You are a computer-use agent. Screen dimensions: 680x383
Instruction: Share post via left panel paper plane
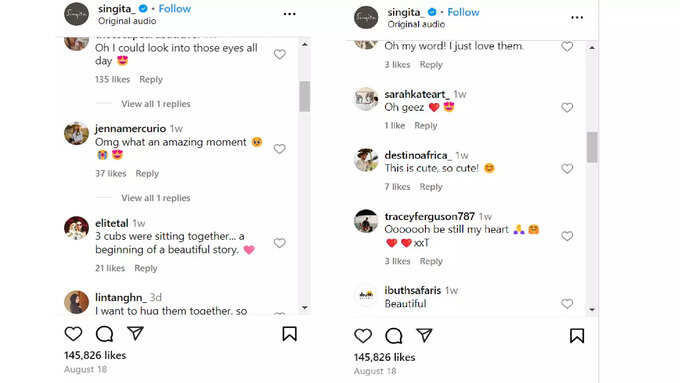[135, 333]
